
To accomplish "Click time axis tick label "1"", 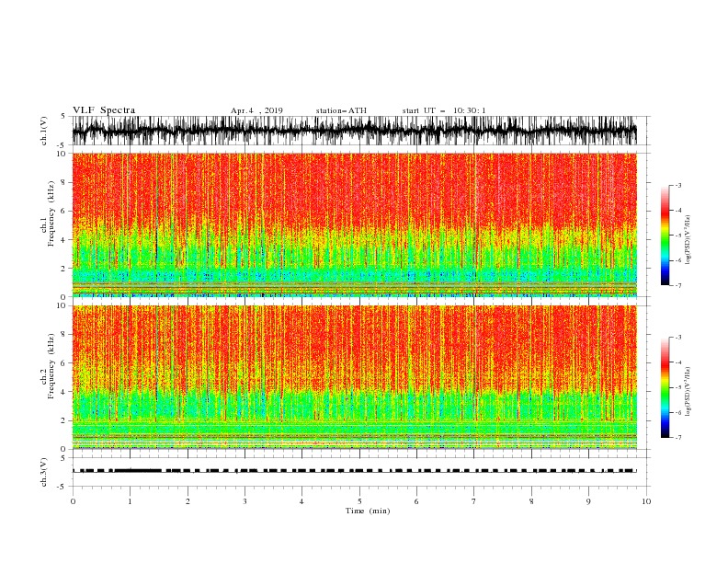I will pyautogui.click(x=130, y=501).
